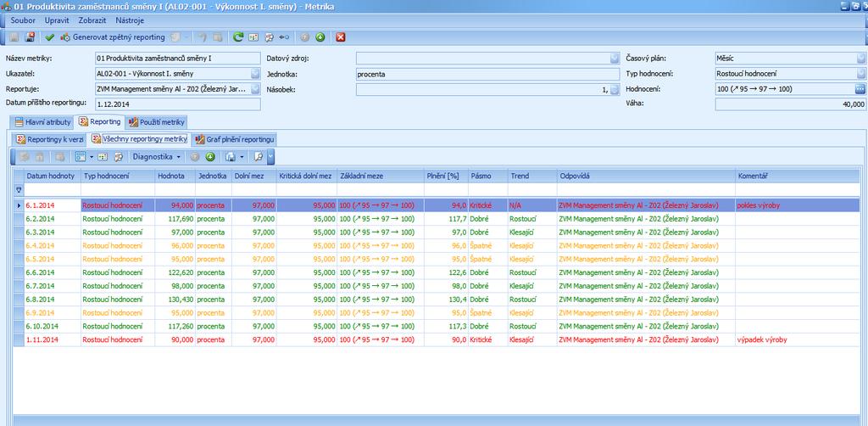Click the save-and-close floppy icon with red X
This screenshot has height=426, width=868.
point(30,37)
